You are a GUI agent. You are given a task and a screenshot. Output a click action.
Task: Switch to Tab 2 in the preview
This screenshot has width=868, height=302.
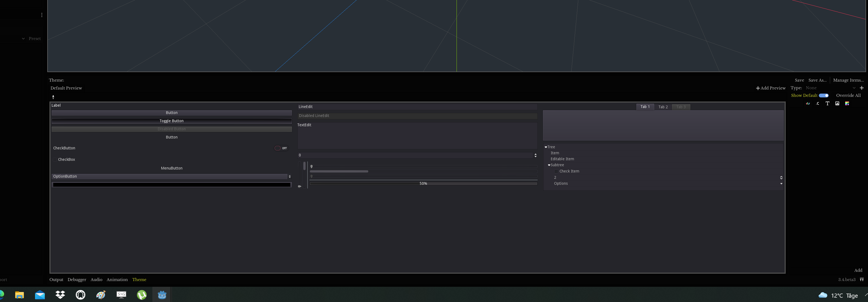(663, 107)
